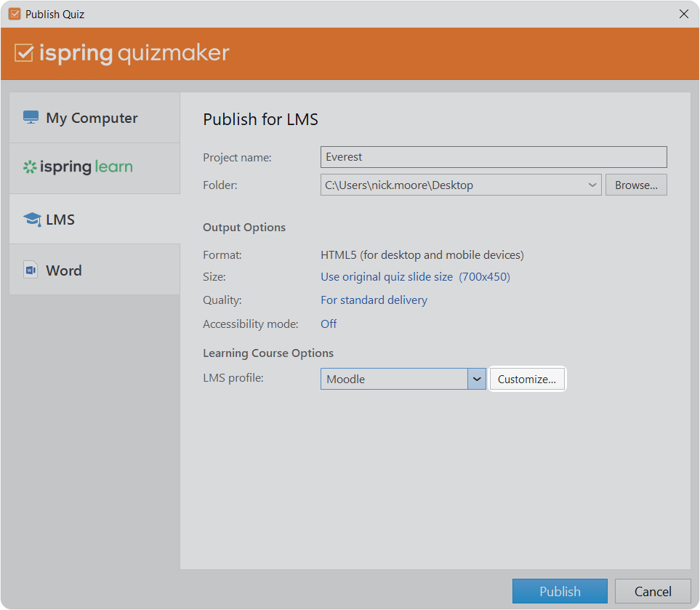Switch to the Word tab
Viewport: 700px width, 610px height.
[94, 270]
